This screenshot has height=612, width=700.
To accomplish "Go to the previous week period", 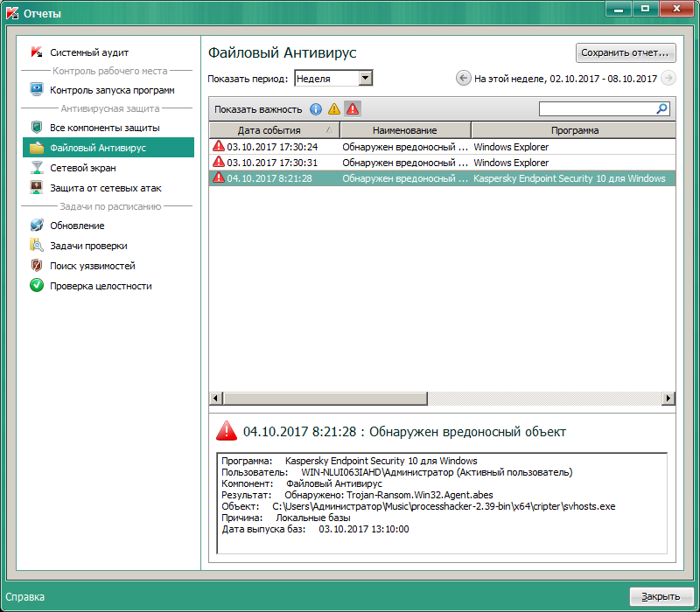I will coord(464,79).
